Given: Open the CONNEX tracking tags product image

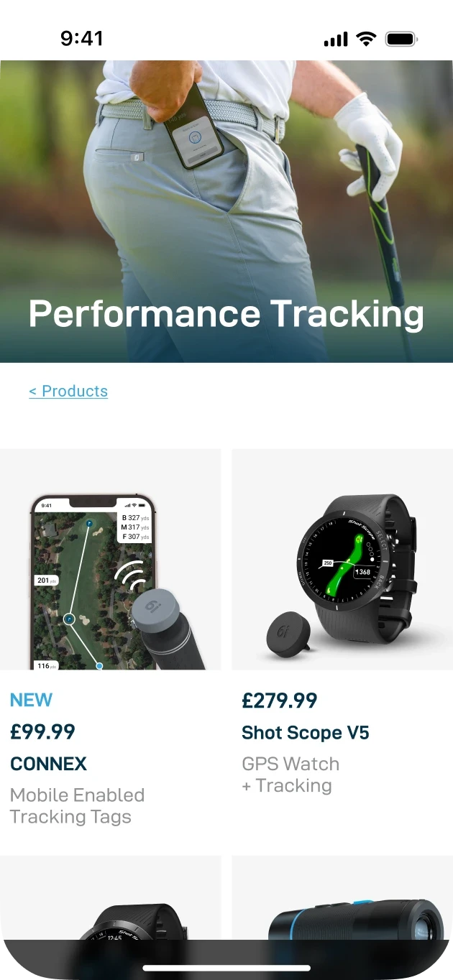Looking at the screenshot, I should click(x=111, y=560).
